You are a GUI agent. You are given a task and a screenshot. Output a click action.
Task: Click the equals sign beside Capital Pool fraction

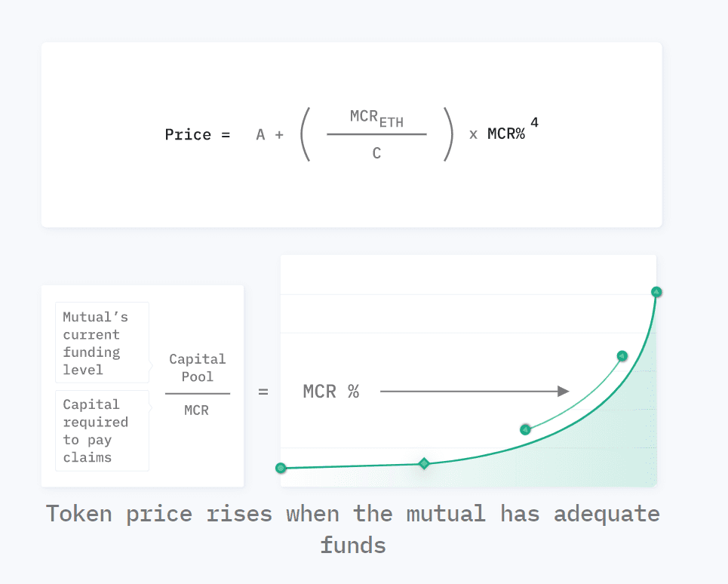tap(263, 392)
